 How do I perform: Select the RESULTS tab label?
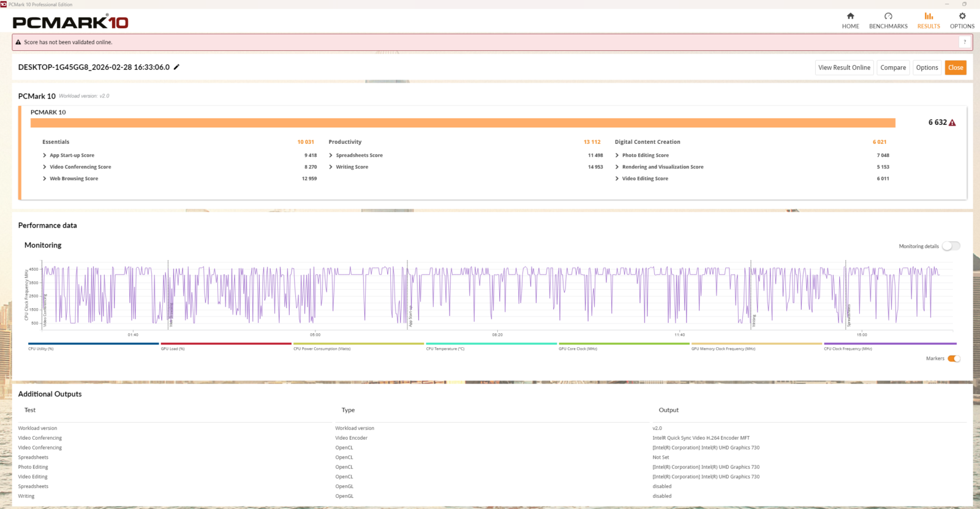point(929,26)
